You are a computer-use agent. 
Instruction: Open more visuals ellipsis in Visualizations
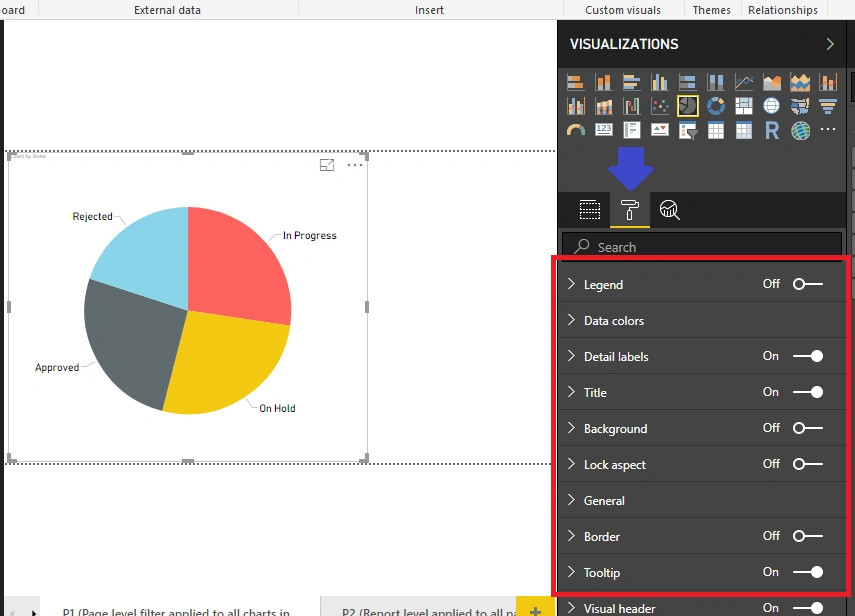[x=828, y=129]
